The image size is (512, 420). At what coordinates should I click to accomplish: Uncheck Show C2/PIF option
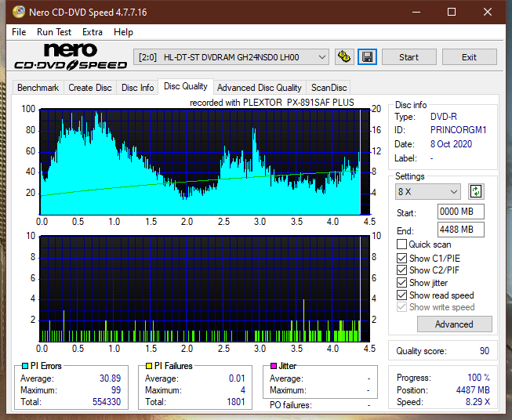[401, 270]
